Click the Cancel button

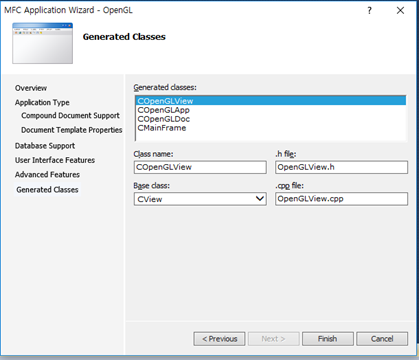382,339
